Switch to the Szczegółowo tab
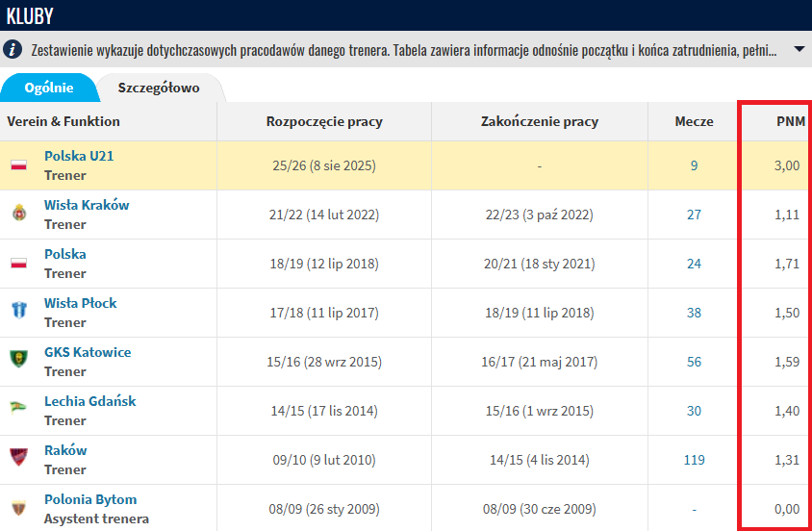 (x=159, y=88)
